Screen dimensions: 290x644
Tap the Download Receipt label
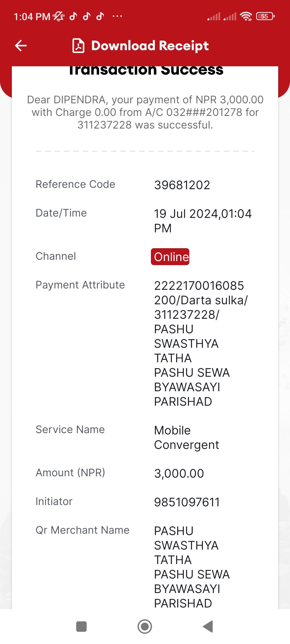coord(150,46)
